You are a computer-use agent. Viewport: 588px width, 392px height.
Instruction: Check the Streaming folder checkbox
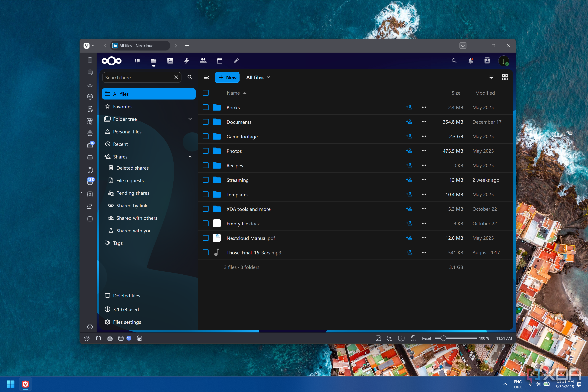tap(205, 180)
